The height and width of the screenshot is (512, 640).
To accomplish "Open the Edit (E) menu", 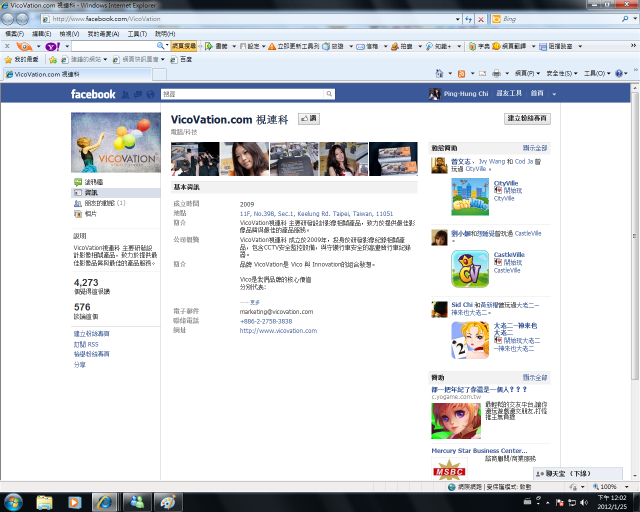I will pyautogui.click(x=42, y=34).
